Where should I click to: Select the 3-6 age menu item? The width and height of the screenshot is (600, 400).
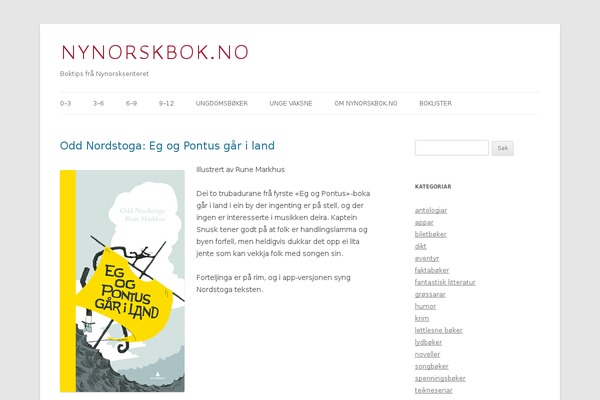98,103
